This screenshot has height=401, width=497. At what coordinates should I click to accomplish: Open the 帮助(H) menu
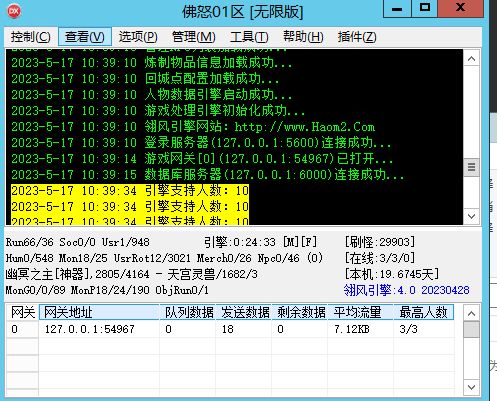tap(303, 37)
